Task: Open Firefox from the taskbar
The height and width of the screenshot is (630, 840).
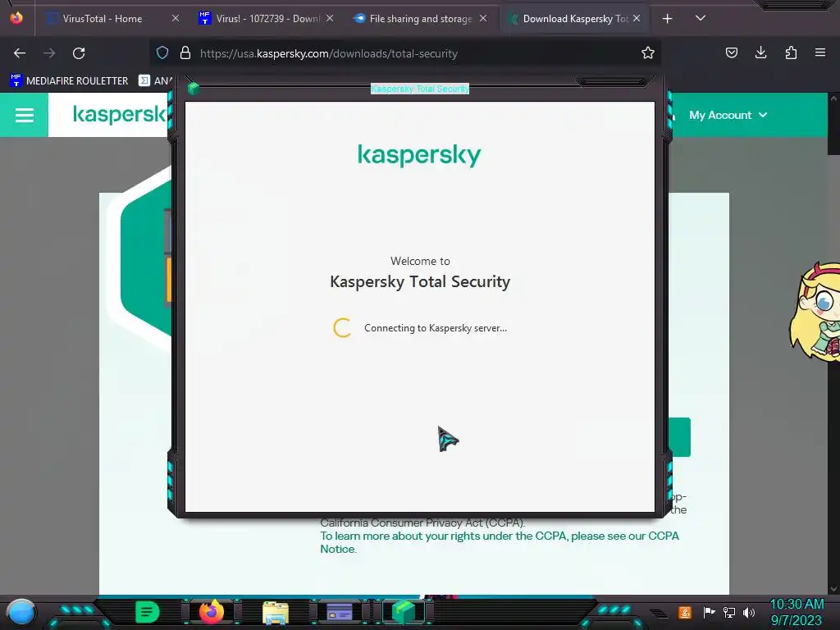Action: click(x=211, y=612)
